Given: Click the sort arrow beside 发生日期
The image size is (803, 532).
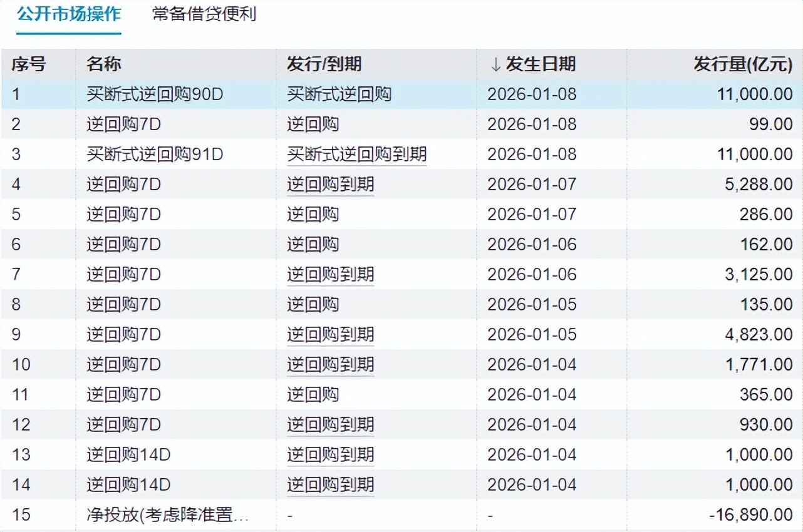Looking at the screenshot, I should click(x=494, y=64).
